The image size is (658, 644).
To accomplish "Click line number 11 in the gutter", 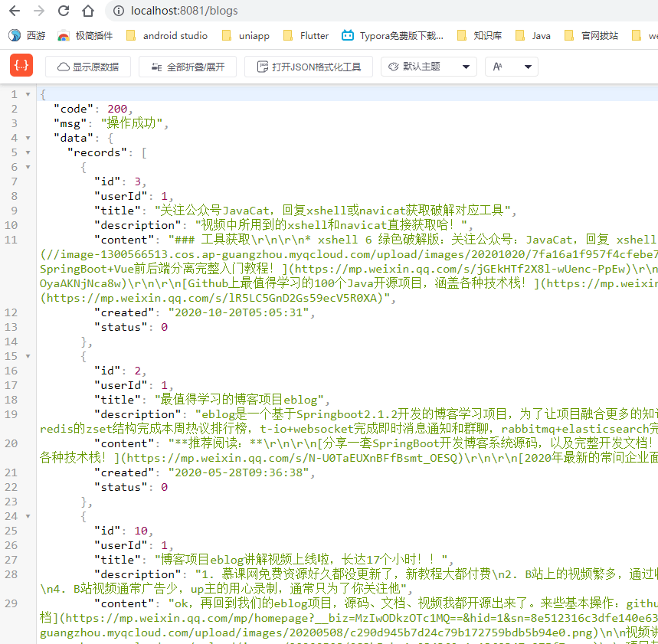I will [x=11, y=240].
